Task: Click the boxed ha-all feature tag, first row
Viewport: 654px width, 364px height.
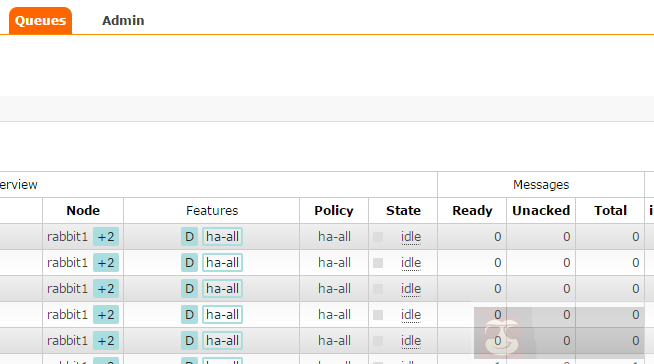Action: click(x=222, y=237)
